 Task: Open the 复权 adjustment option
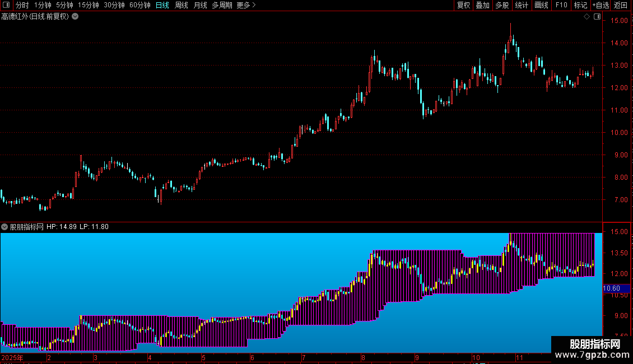pyautogui.click(x=463, y=5)
